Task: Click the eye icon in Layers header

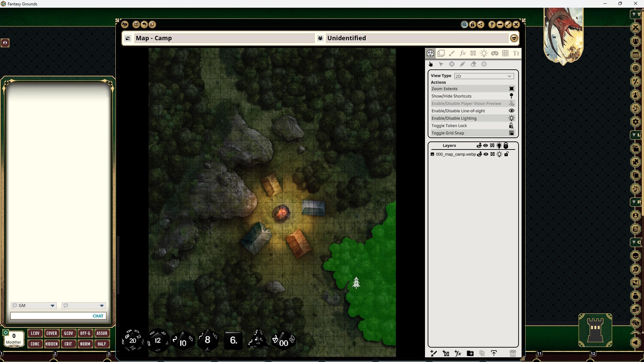Action: click(485, 145)
